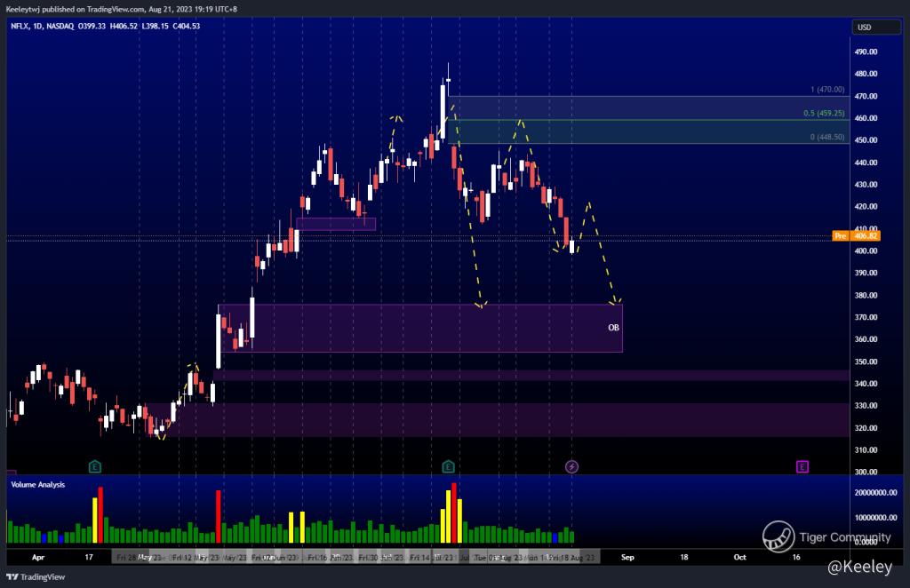Click the 490.00 price axis label

tap(866, 52)
